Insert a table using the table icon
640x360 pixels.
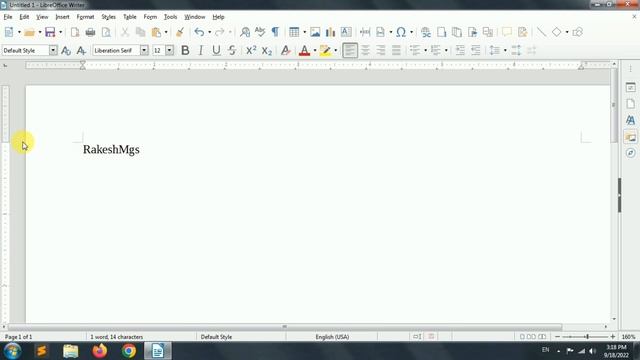pyautogui.click(x=294, y=32)
